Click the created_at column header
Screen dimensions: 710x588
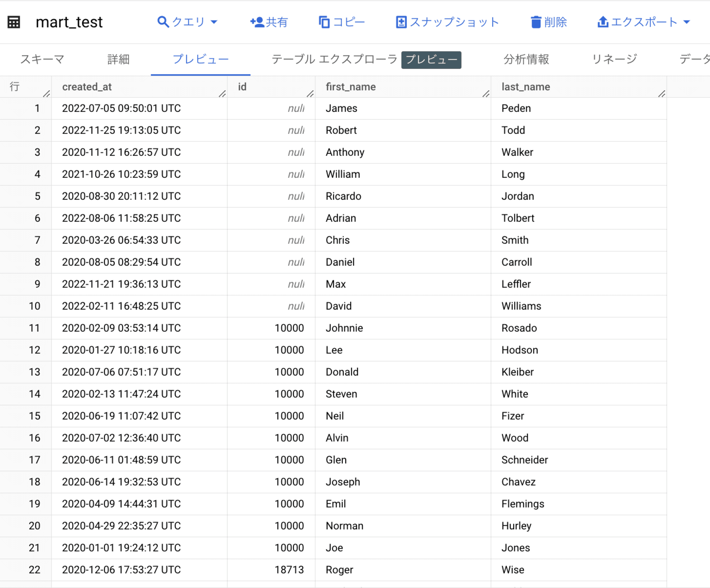click(139, 87)
